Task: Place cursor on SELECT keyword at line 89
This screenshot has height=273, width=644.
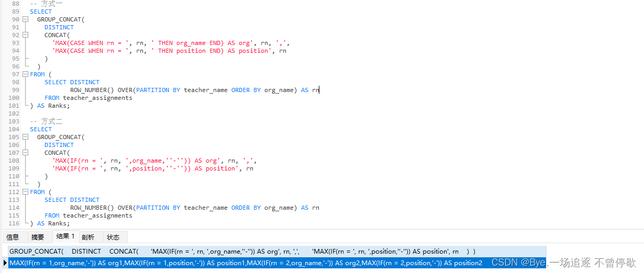Action: pyautogui.click(x=41, y=12)
